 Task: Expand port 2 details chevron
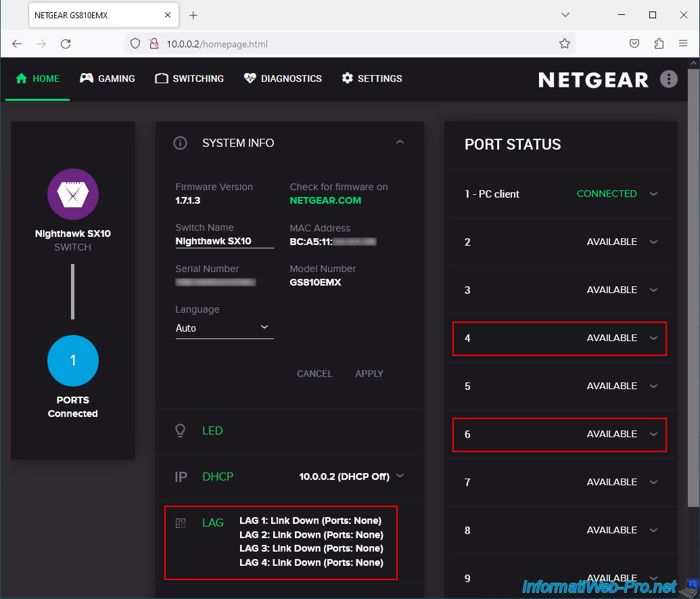(x=653, y=242)
